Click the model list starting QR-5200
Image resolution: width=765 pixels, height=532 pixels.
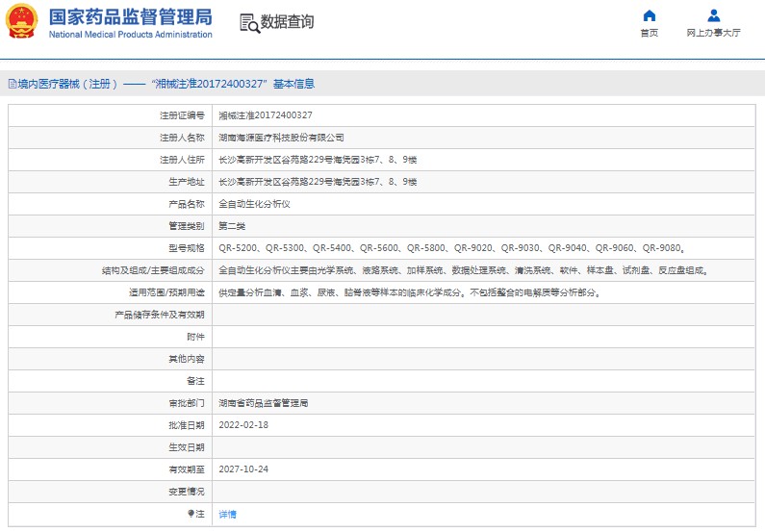(x=451, y=248)
